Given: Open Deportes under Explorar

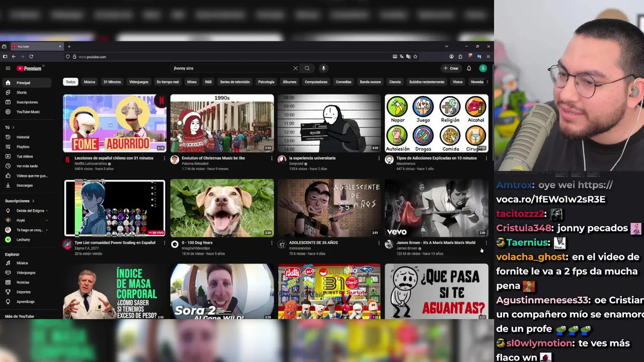Looking at the screenshot, I should pyautogui.click(x=26, y=292).
